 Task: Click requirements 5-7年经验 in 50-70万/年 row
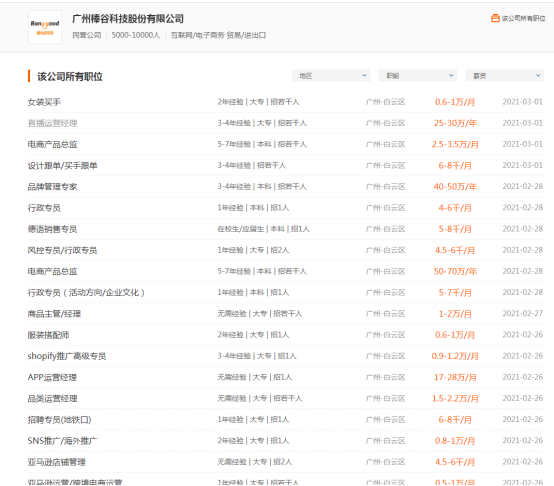[x=234, y=271]
